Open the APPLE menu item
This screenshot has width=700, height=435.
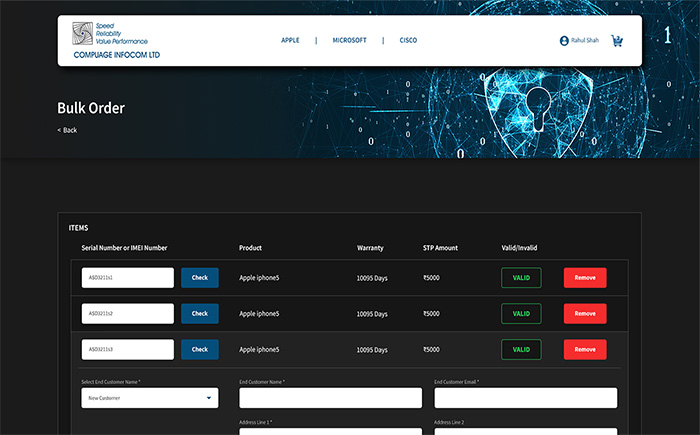tap(290, 40)
